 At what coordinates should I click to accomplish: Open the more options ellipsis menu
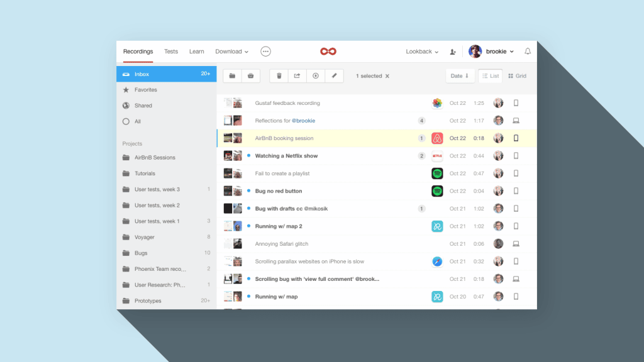(265, 52)
